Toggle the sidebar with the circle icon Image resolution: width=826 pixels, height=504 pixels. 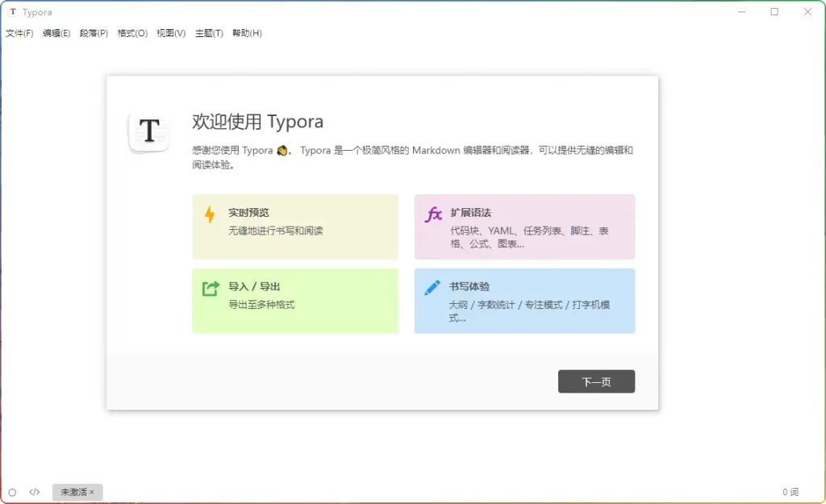(x=12, y=492)
